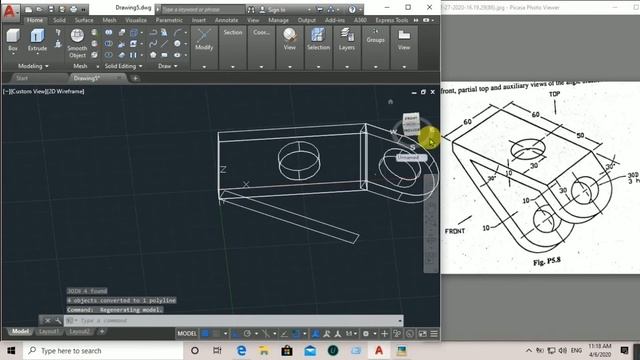The height and width of the screenshot is (360, 640).
Task: Click the solid Subtract icon in Solid Editing
Action: pyautogui.click(x=109, y=43)
